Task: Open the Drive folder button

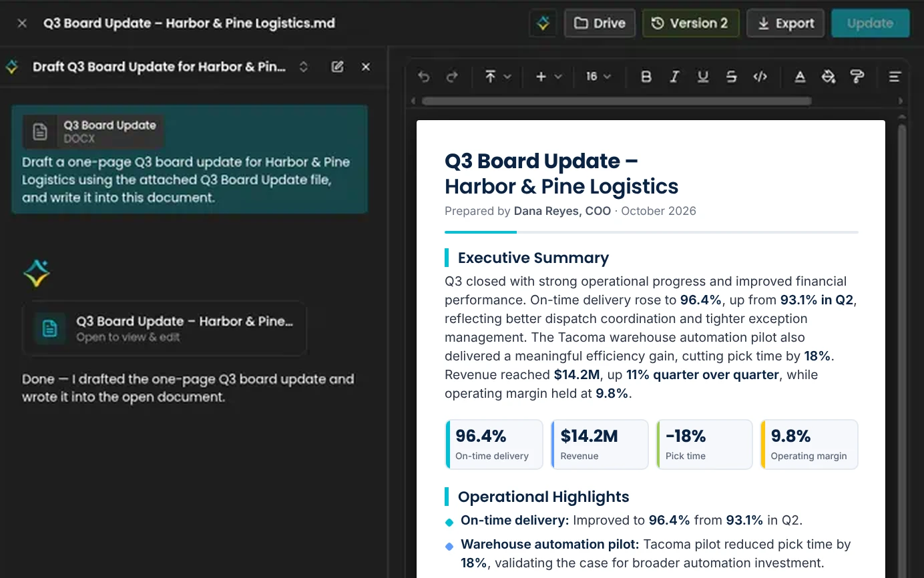Action: (600, 23)
